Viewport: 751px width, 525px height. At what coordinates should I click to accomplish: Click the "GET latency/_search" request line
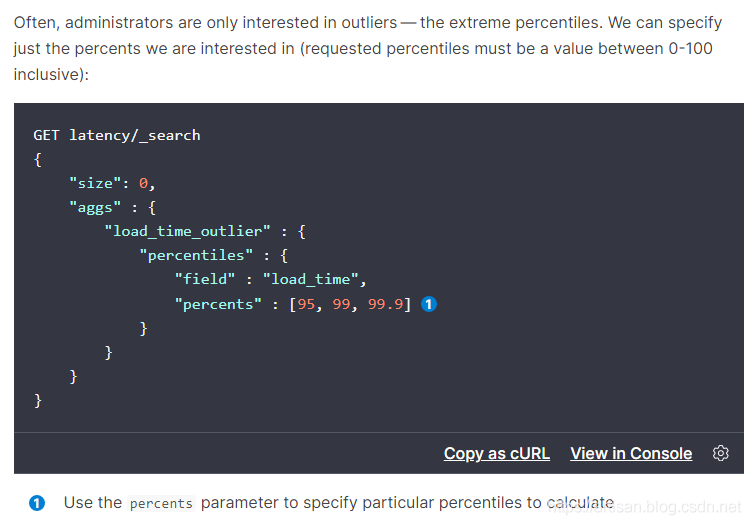[117, 135]
